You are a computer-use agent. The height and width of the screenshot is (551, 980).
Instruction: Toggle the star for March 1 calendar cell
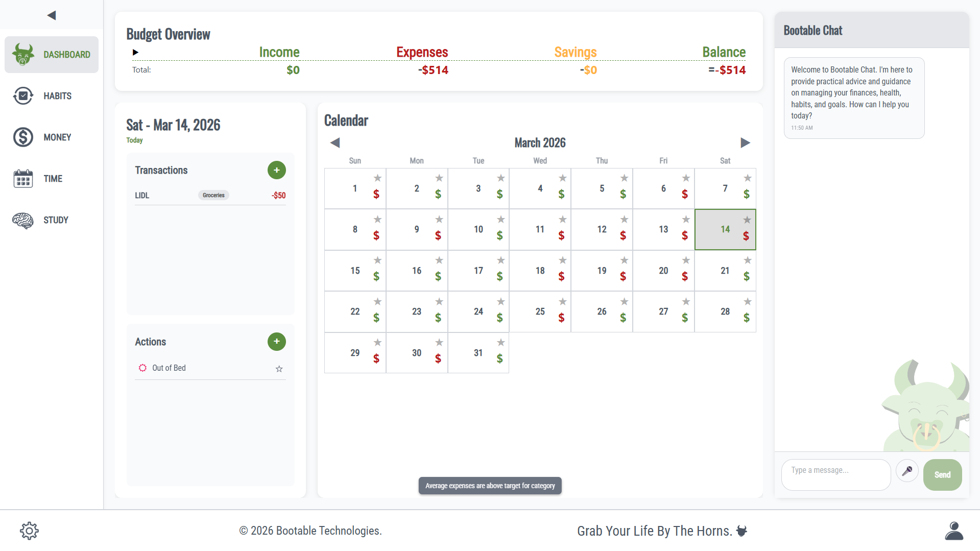[377, 178]
